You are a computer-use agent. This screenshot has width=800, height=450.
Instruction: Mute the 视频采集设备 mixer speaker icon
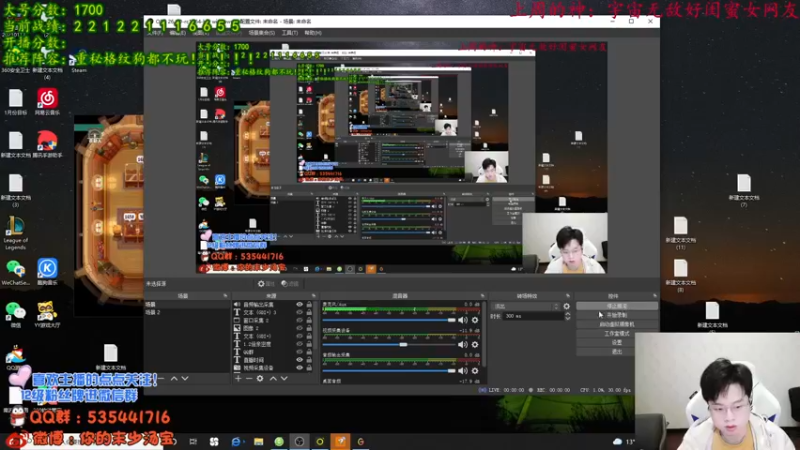[462, 344]
